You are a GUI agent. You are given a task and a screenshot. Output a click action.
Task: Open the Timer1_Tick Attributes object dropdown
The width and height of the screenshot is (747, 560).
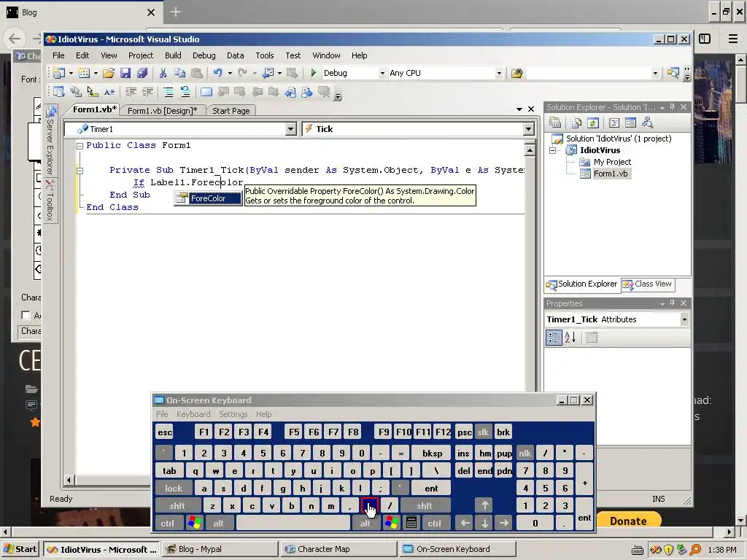click(684, 319)
